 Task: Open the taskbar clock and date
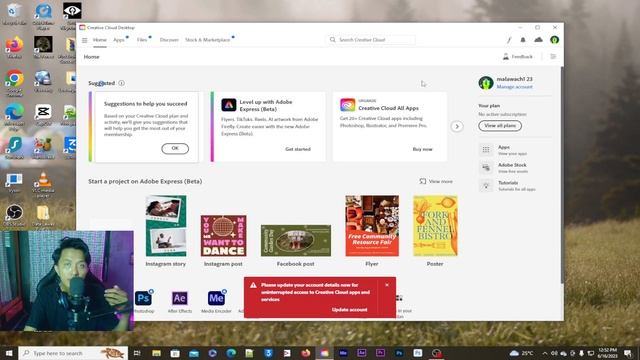(x=607, y=353)
